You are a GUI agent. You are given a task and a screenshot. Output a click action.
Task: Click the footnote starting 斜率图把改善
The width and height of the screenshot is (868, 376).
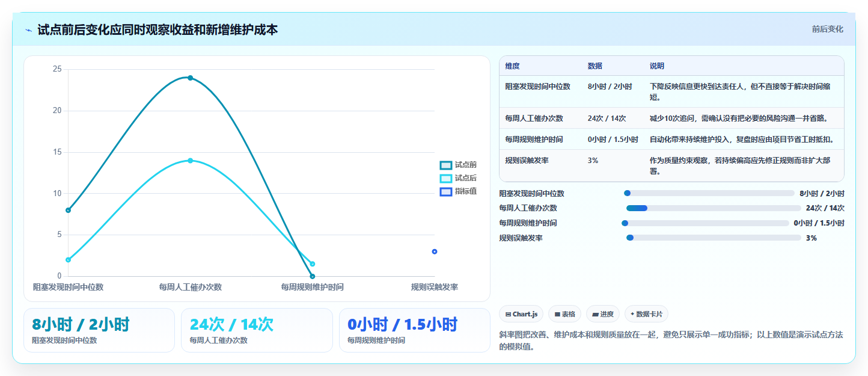pyautogui.click(x=671, y=341)
